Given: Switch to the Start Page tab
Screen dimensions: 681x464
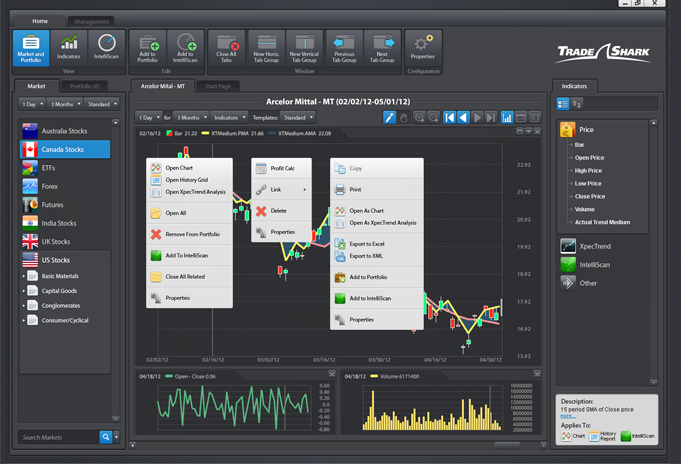Looking at the screenshot, I should tap(218, 86).
